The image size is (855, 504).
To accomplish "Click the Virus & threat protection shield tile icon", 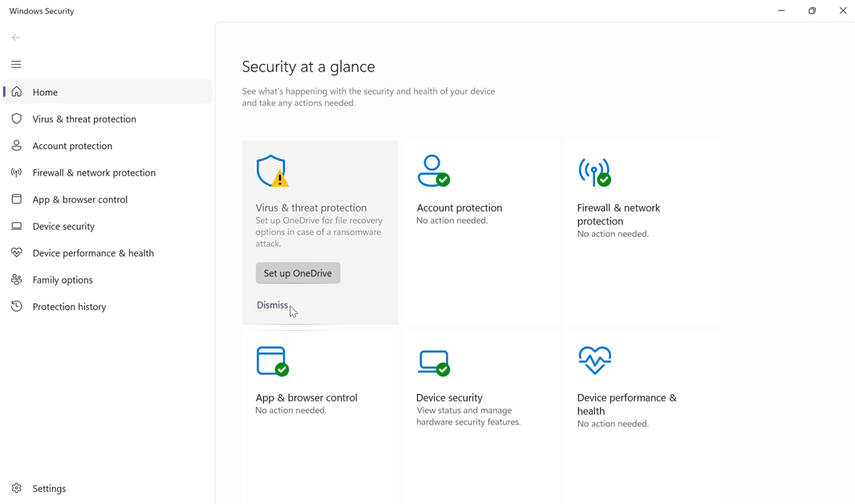I will click(x=271, y=171).
